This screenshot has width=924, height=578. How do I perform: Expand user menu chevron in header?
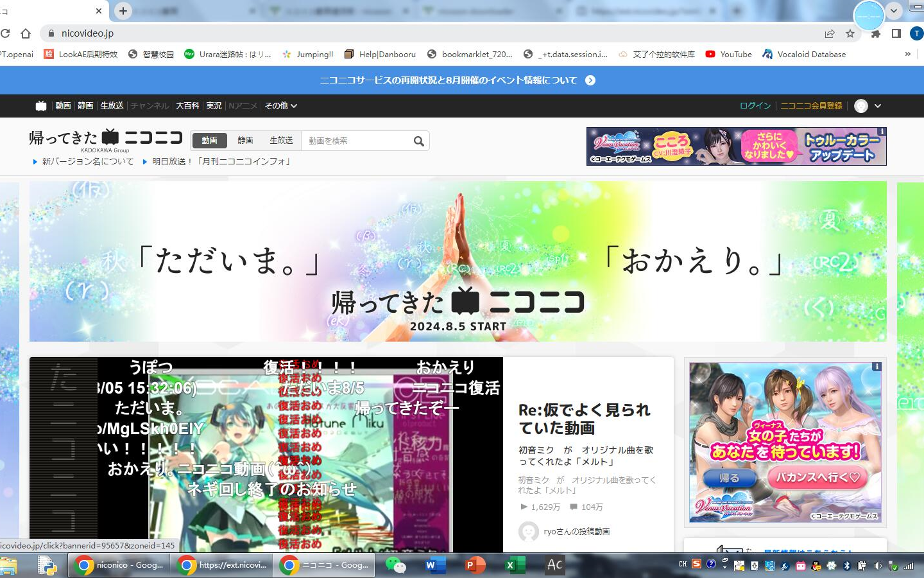[878, 106]
